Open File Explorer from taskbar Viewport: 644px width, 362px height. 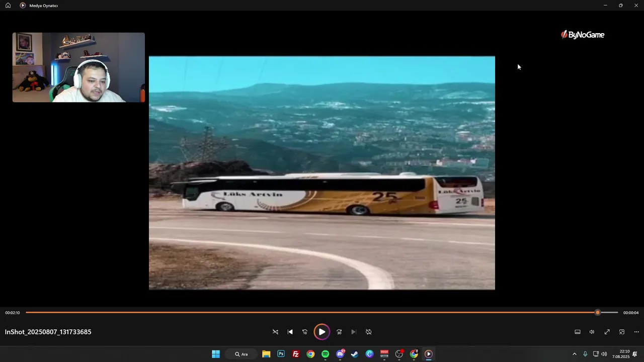click(x=266, y=354)
